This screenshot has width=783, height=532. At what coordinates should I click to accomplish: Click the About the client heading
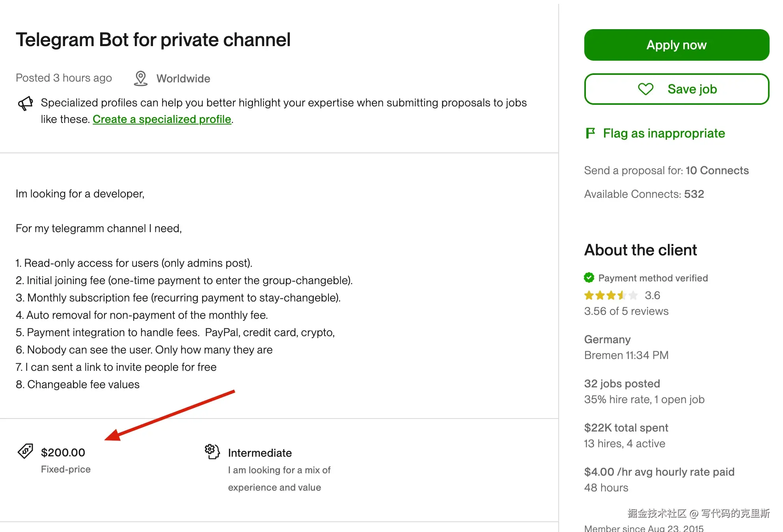point(640,250)
